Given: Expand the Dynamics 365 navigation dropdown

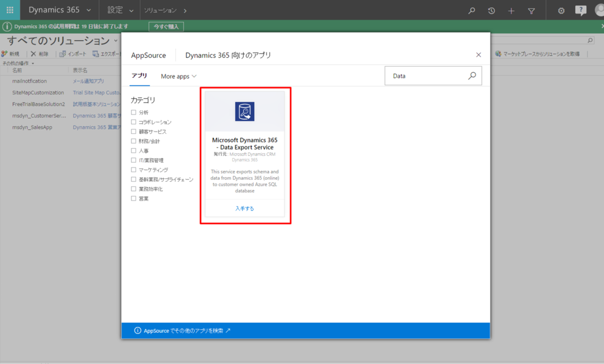Looking at the screenshot, I should point(88,11).
